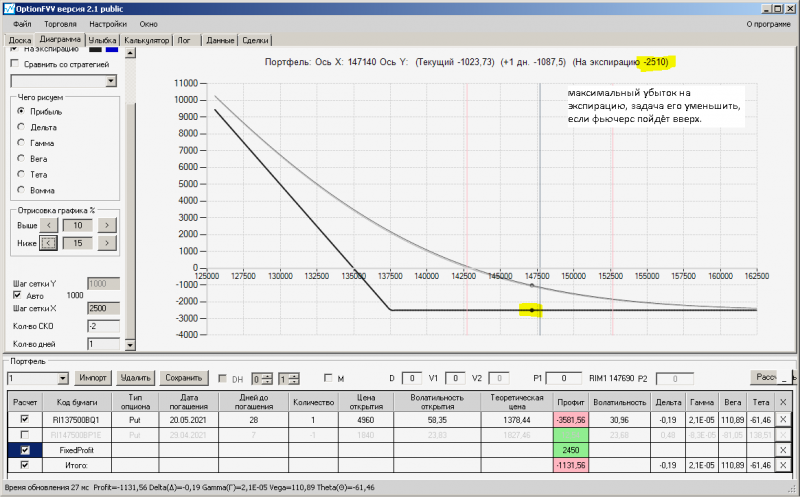Image resolution: width=800 pixels, height=497 pixels.
Task: Open the Торговля menu
Action: (x=60, y=24)
